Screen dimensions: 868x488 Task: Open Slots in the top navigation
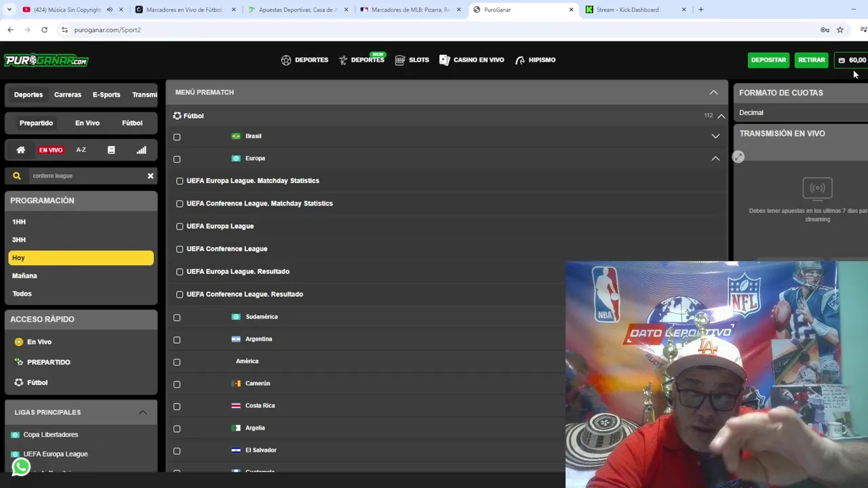point(412,60)
